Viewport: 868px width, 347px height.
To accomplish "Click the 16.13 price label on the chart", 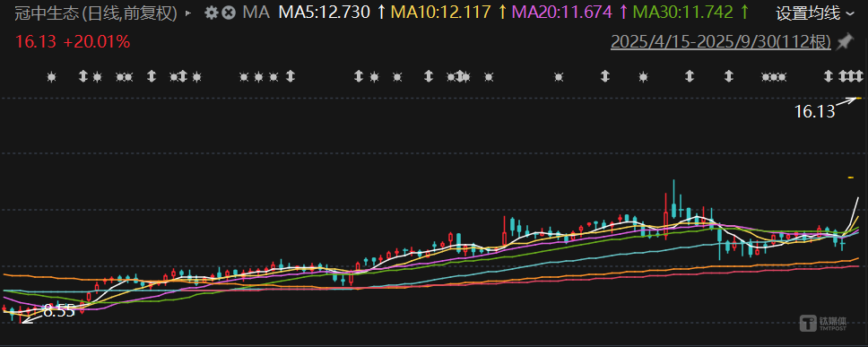I will coord(814,112).
